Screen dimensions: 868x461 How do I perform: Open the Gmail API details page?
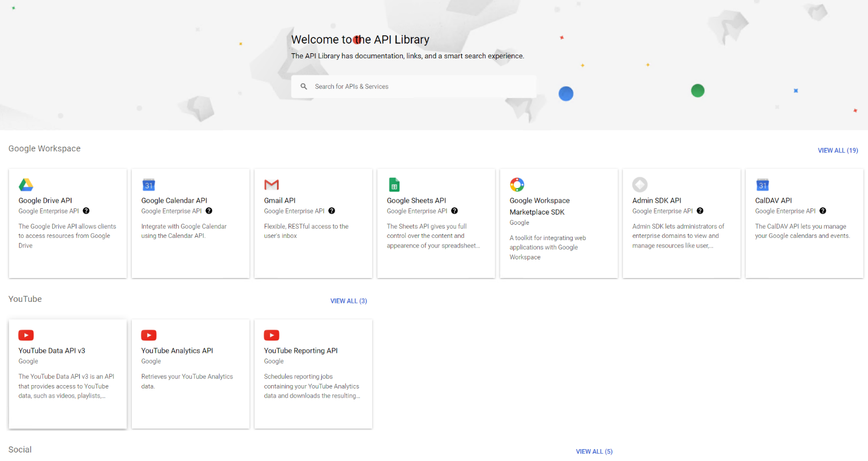(x=280, y=200)
